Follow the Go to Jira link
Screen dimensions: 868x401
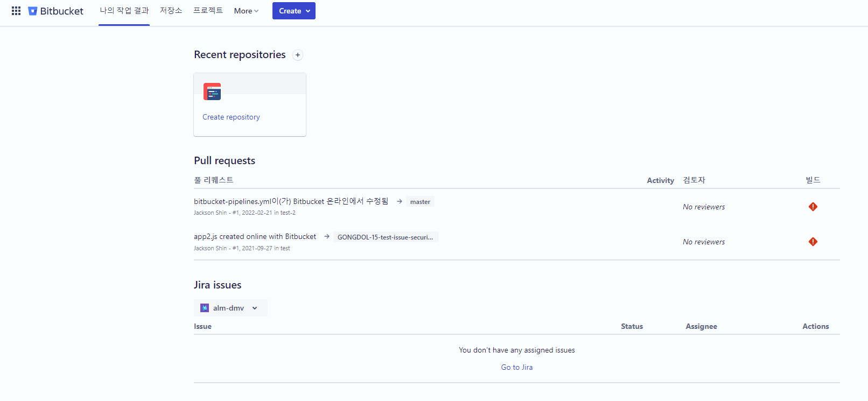[517, 367]
